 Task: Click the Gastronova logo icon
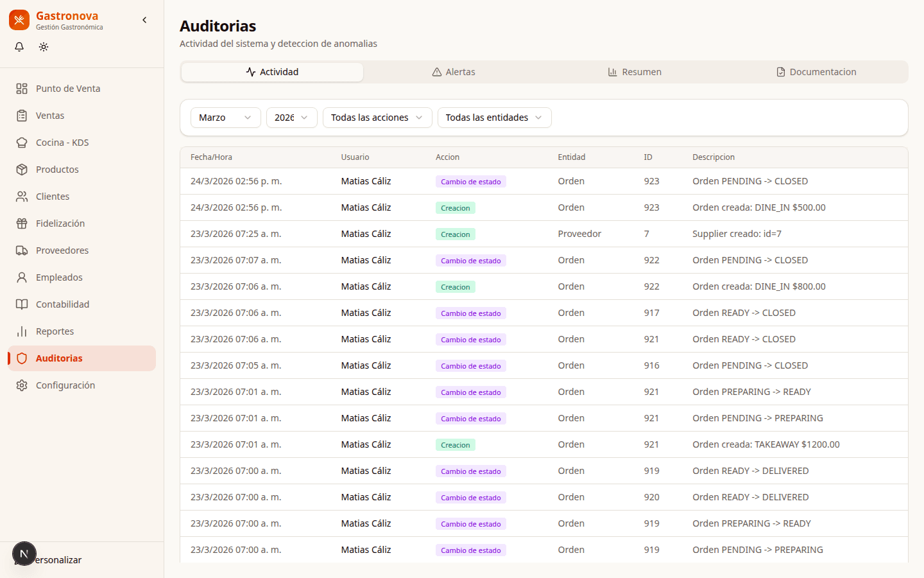19,20
